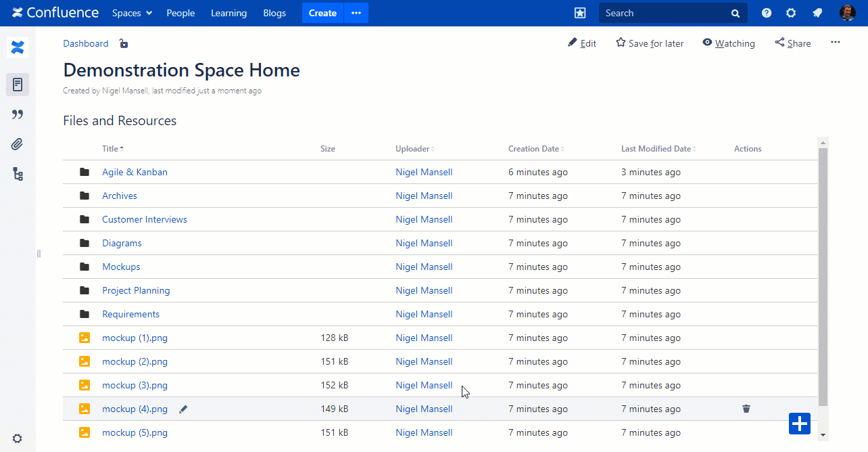
Task: Go to Blogs in the top navigation
Action: pyautogui.click(x=274, y=13)
